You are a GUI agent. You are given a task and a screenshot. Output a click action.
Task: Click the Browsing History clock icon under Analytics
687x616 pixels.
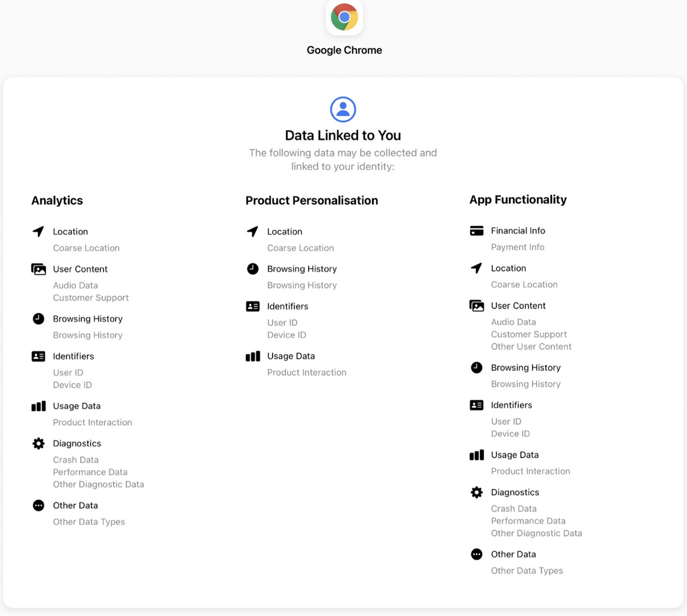click(x=38, y=319)
